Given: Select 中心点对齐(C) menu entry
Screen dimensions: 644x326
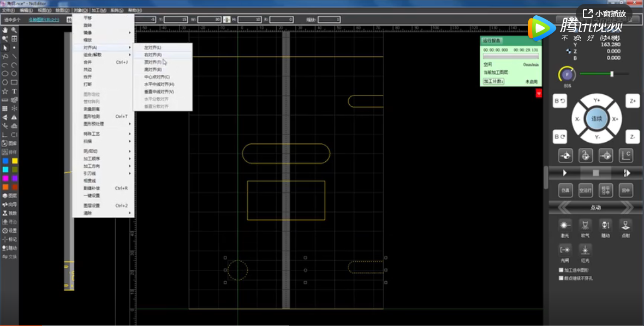Looking at the screenshot, I should tap(157, 77).
